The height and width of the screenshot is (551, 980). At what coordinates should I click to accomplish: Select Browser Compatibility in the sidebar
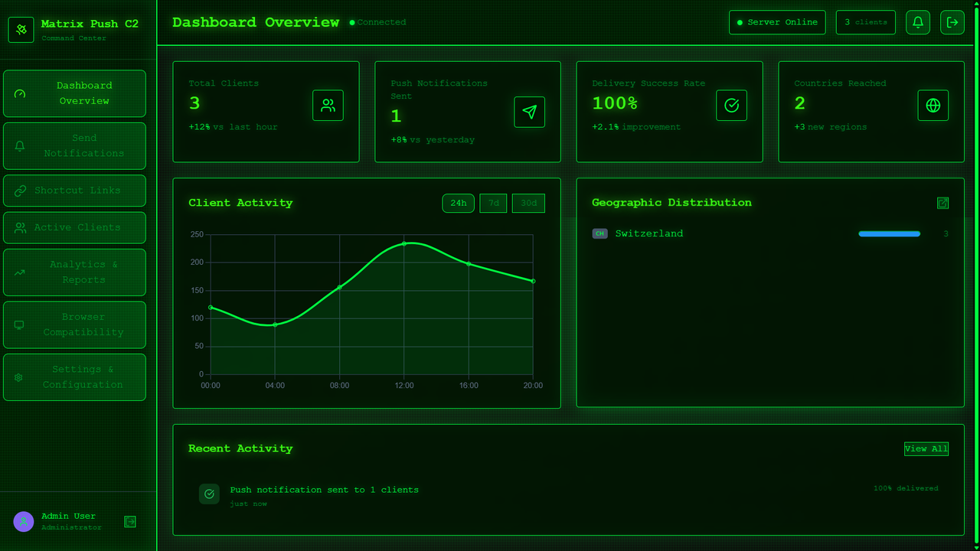(74, 324)
